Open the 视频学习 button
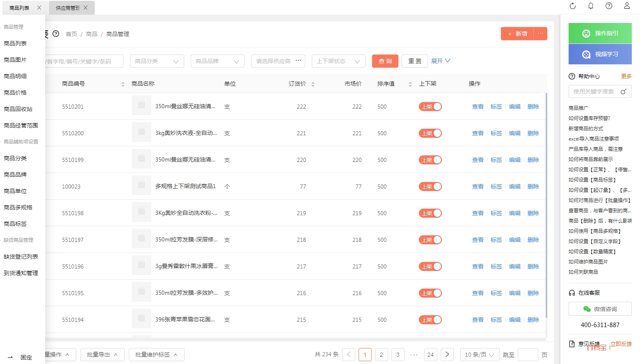 click(600, 54)
